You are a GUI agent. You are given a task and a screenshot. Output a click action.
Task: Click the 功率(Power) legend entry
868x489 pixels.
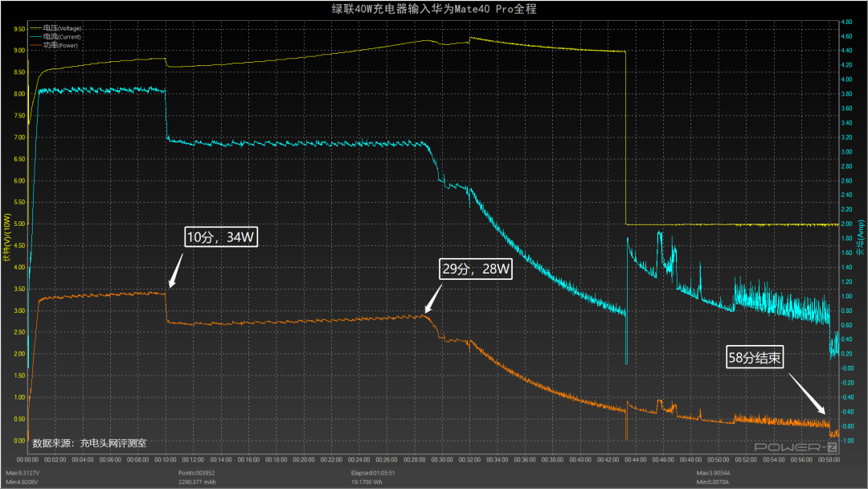(x=60, y=45)
